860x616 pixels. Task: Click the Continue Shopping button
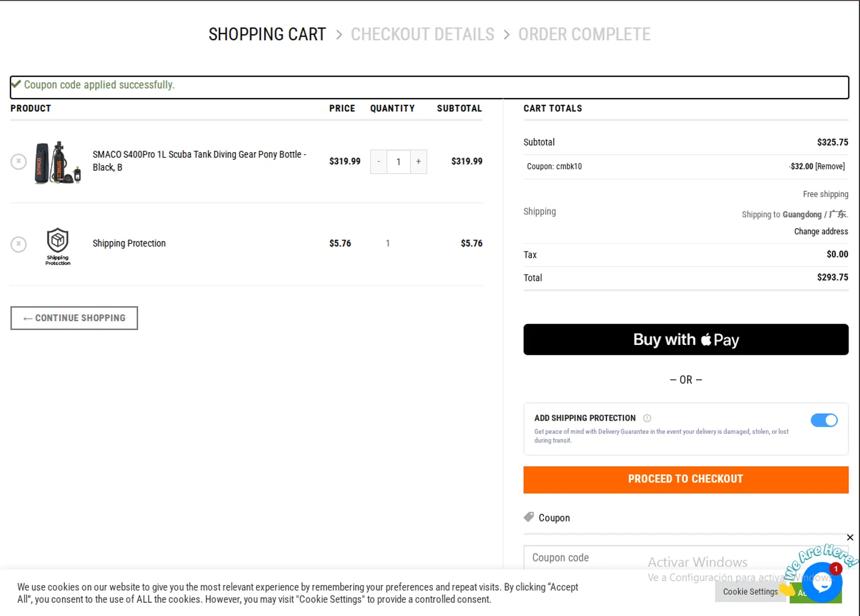click(x=74, y=318)
